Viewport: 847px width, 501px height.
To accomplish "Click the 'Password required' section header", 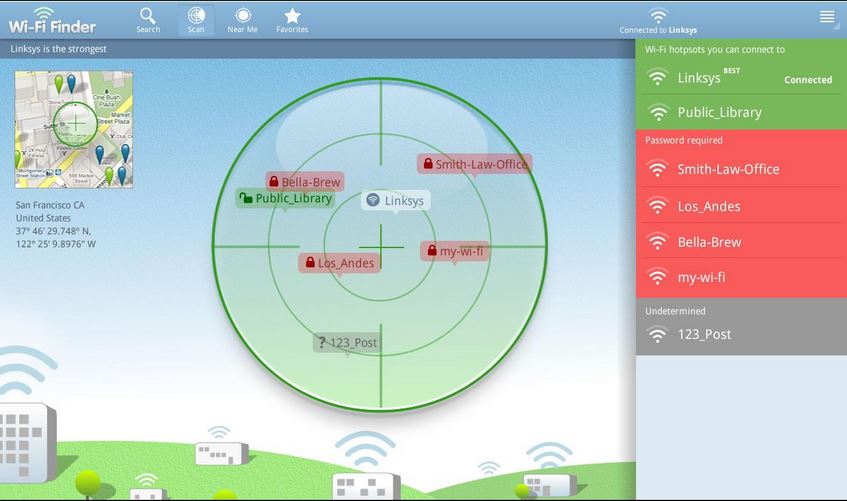I will (x=683, y=141).
